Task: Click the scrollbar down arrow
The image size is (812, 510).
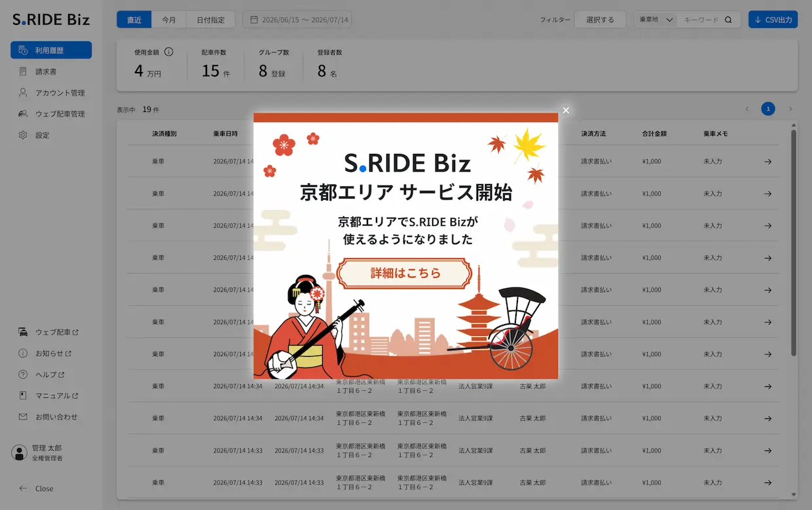Action: coord(794,495)
